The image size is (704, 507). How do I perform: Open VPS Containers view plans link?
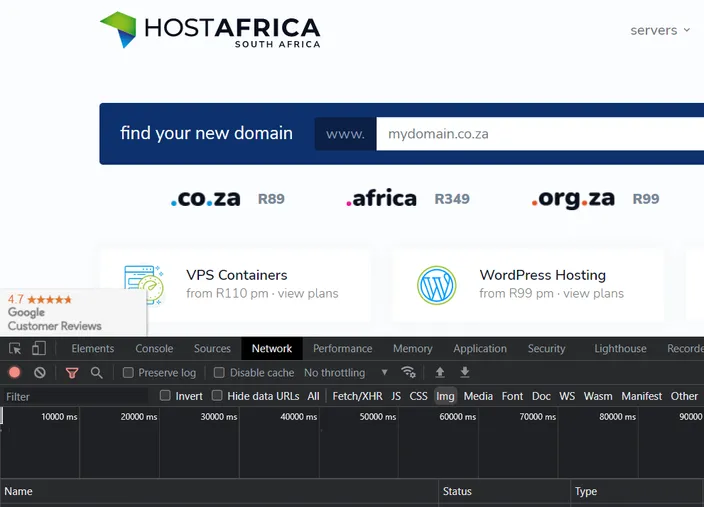click(x=308, y=293)
